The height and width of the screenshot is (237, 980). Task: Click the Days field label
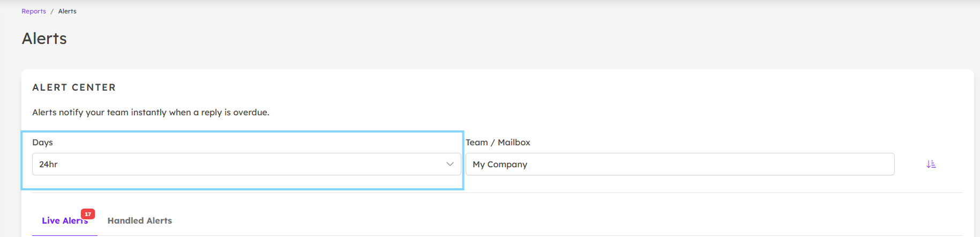tap(42, 142)
